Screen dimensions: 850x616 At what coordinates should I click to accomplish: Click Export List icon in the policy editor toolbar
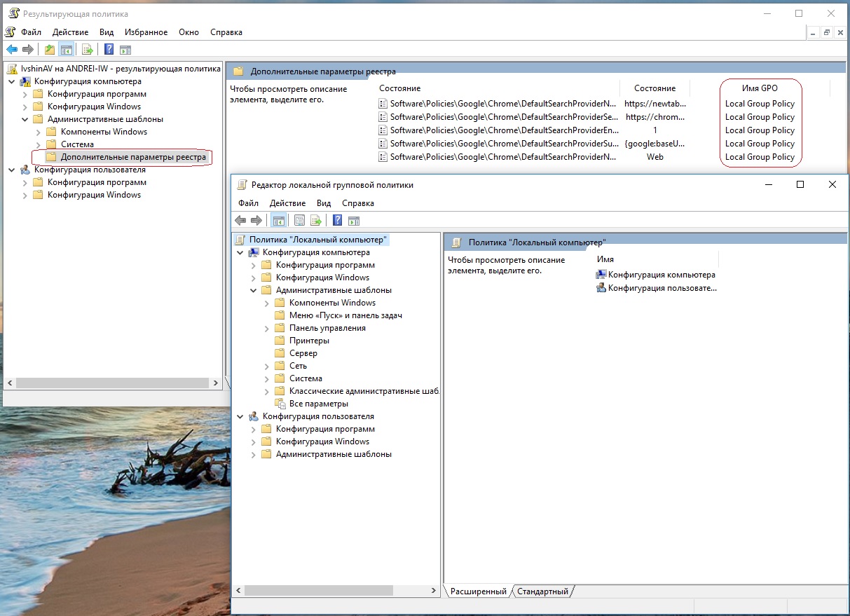pyautogui.click(x=316, y=221)
